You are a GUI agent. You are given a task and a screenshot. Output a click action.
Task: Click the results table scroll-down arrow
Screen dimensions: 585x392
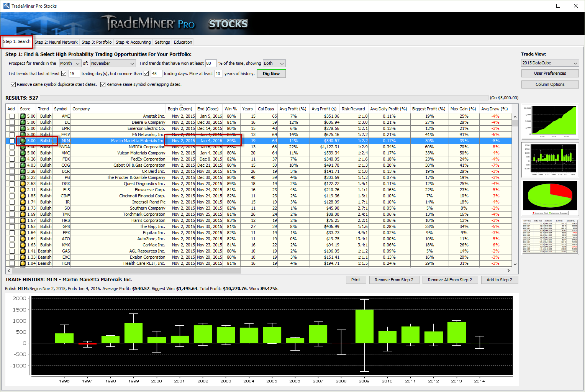click(515, 264)
